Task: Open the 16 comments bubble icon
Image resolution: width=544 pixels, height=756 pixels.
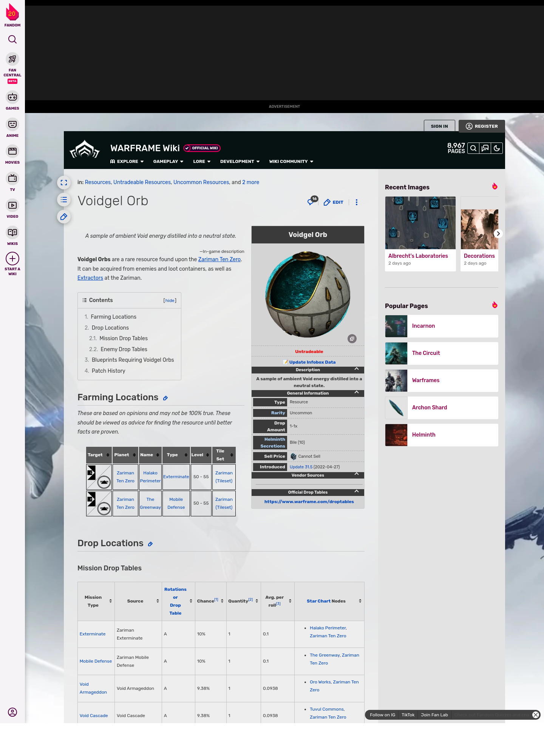Action: coord(312,201)
